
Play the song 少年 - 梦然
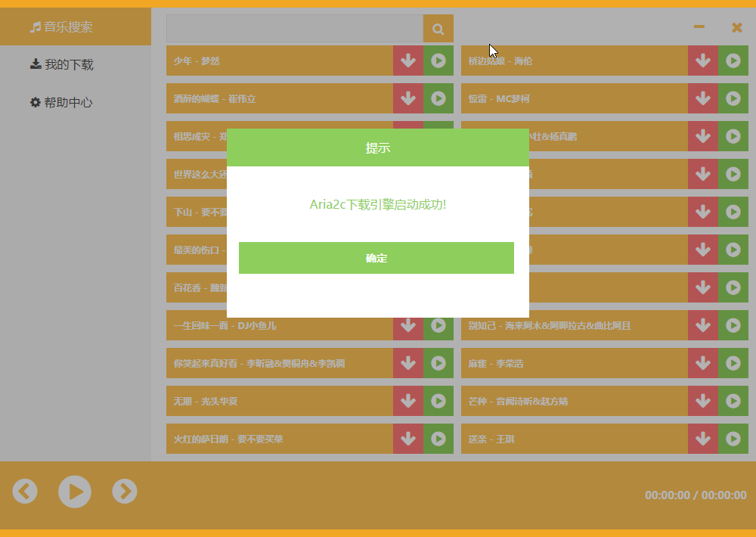(x=438, y=61)
